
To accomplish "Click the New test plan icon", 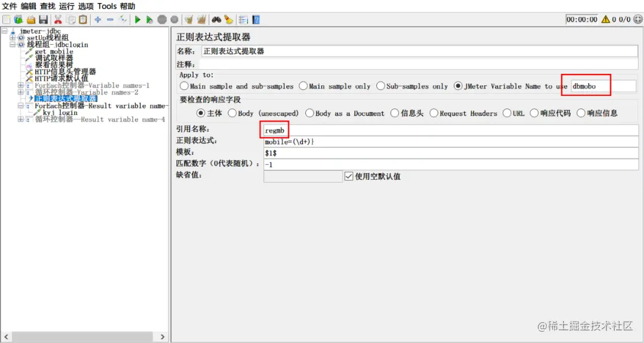I will click(6, 19).
